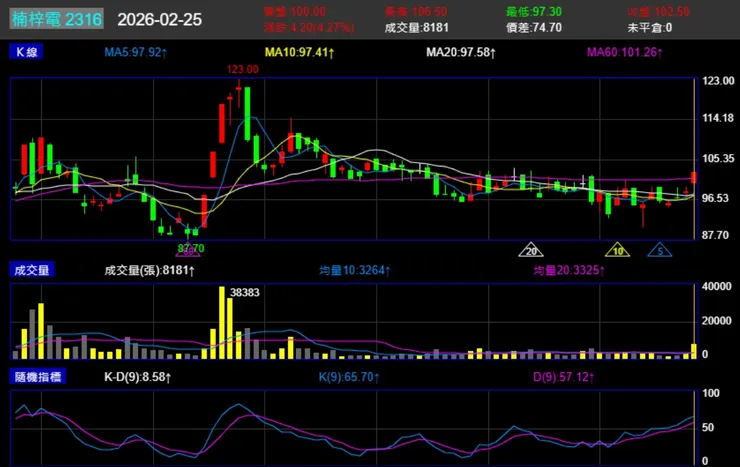Click the yellow triangle marker labeled 10
740x467 pixels.
[x=617, y=250]
